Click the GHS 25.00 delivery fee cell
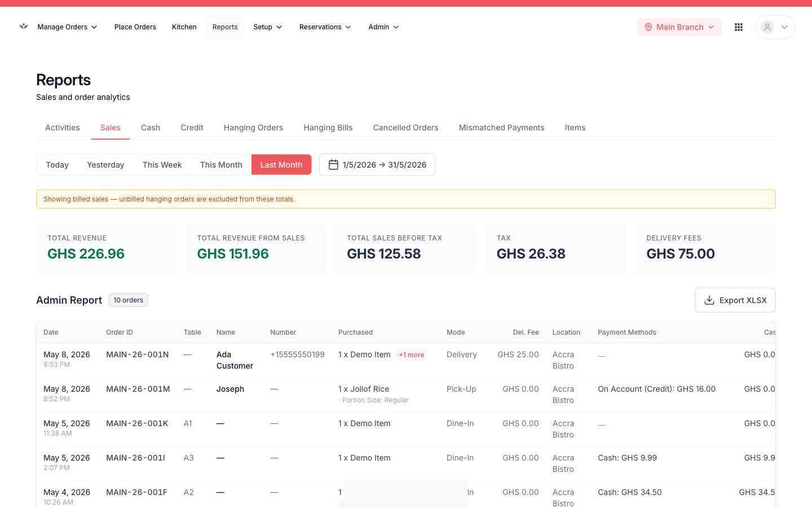Screen dimensions: 812x508 tap(518, 354)
